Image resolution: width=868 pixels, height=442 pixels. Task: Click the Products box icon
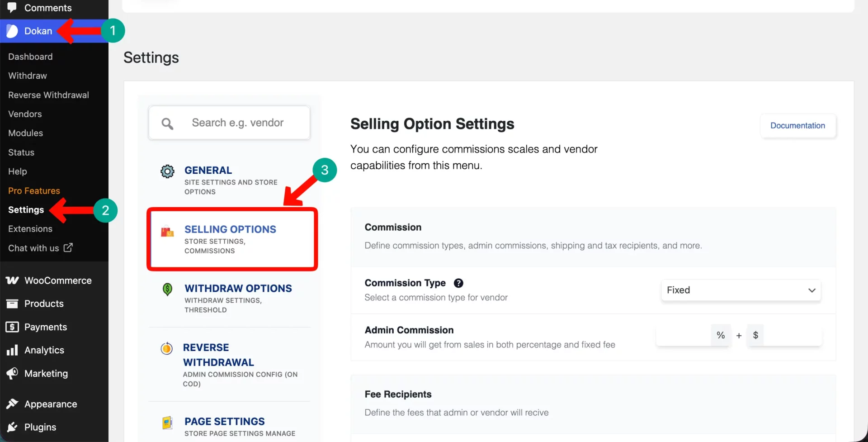tap(12, 304)
